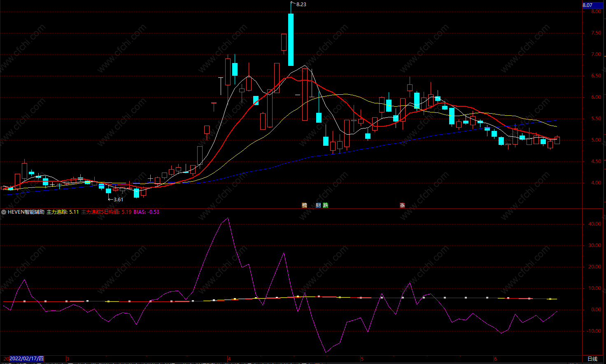Click the tall cyan candlestick below 8.23
Image resolution: width=606 pixels, height=364 pixels.
[x=291, y=40]
